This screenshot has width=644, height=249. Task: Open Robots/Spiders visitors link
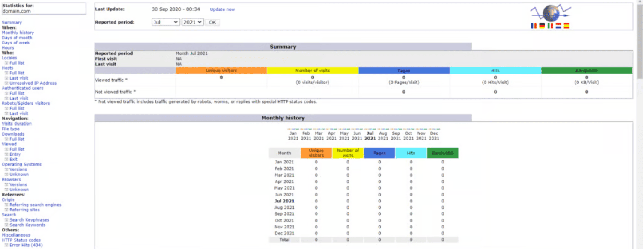(x=26, y=104)
